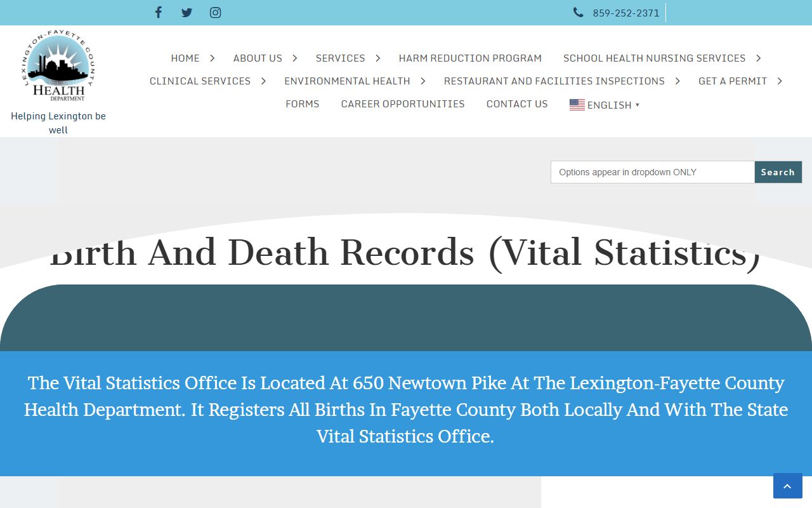Expand Restaurant and Facilities Inspections chevron
Image resolution: width=812 pixels, height=508 pixels.
pyautogui.click(x=677, y=81)
